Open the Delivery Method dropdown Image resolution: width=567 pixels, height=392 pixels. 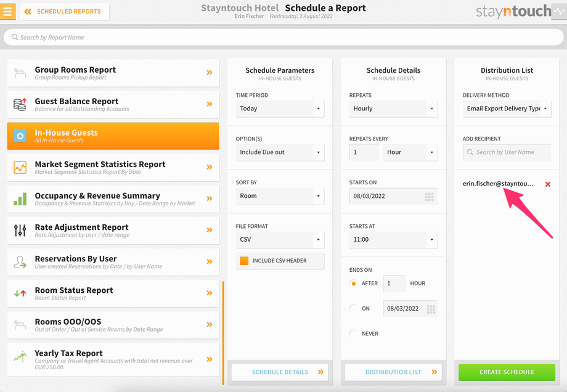[x=507, y=108]
